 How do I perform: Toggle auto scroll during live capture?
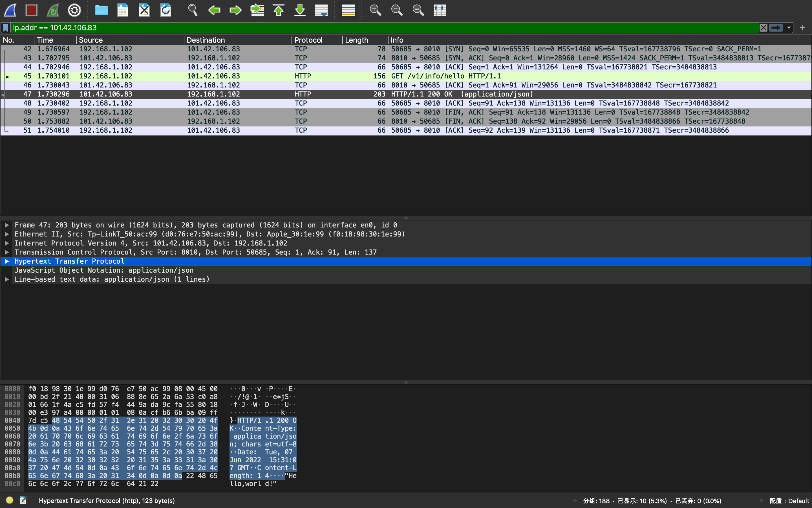(x=321, y=10)
